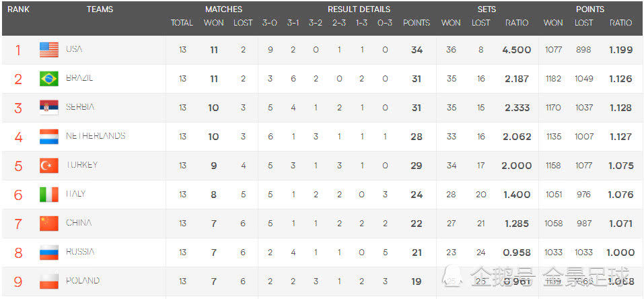Open the Turkey flag icon
Screen dimensions: 644x299
49,166
